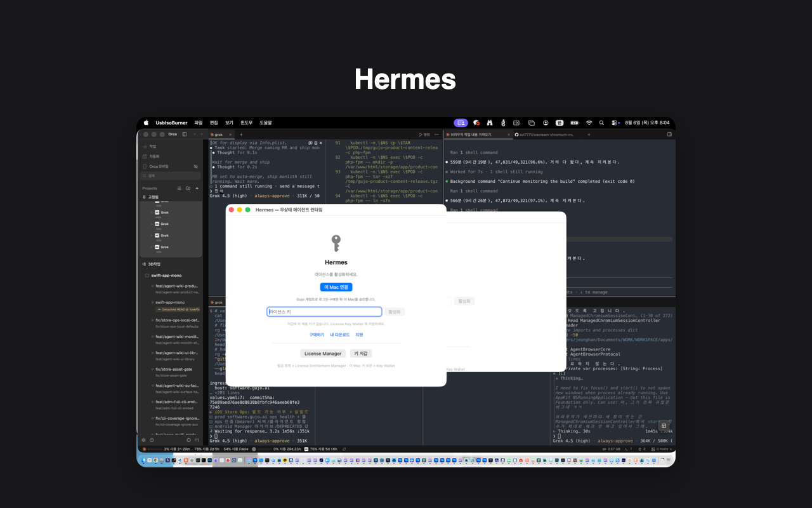This screenshot has height=508, width=812.
Task: Open the 키 지갑 button
Action: (x=360, y=354)
